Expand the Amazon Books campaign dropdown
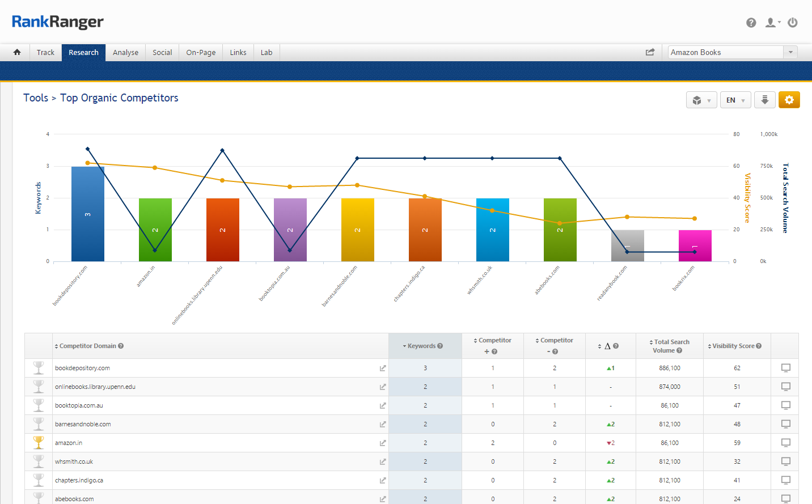Viewport: 812px width, 504px height. pyautogui.click(x=790, y=52)
